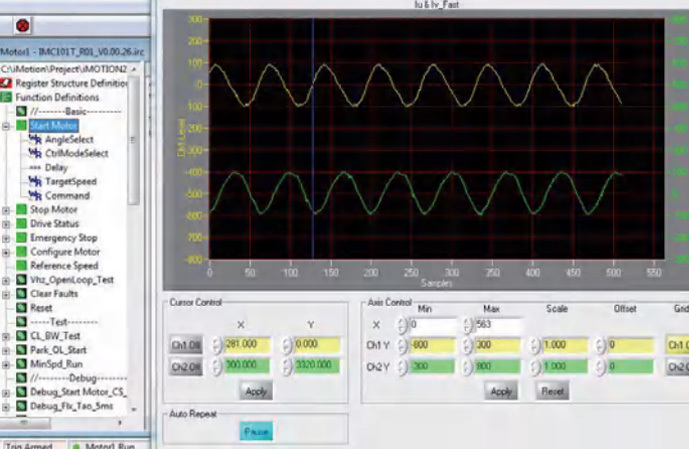Click the green Start Motor icon
The image size is (689, 449).
(x=22, y=125)
